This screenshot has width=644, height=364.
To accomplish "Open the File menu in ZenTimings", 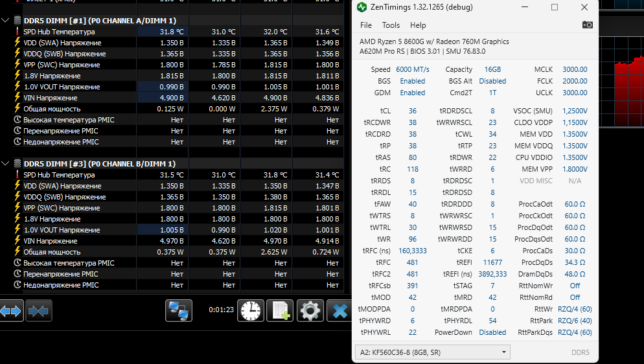I will [366, 25].
